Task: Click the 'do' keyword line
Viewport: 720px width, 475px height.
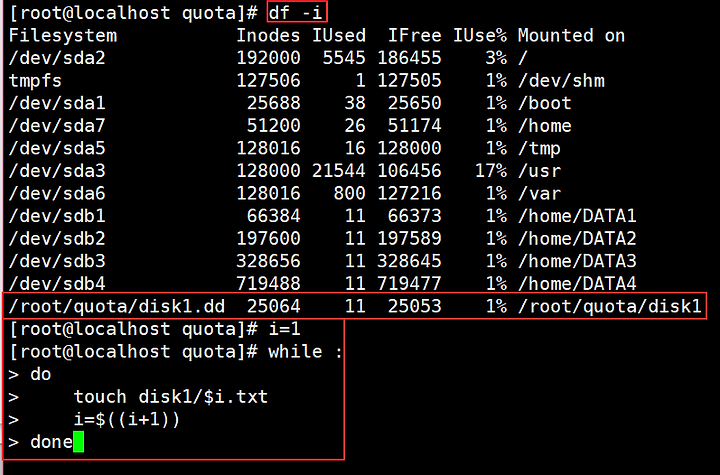Action: pyautogui.click(x=40, y=374)
